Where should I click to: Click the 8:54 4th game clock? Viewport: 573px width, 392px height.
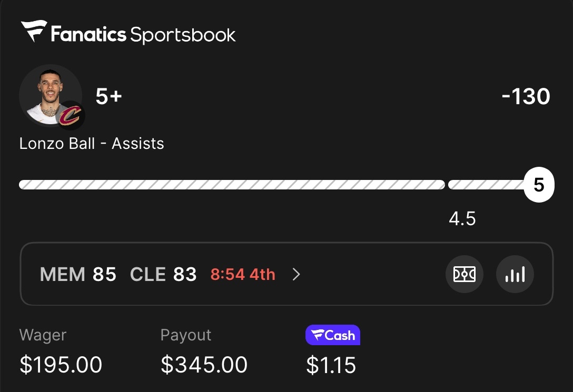click(243, 274)
